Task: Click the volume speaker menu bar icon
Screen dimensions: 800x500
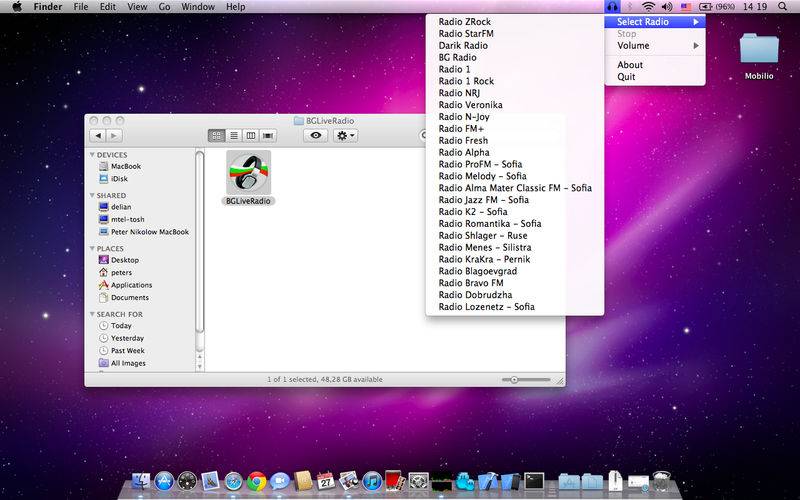Action: [666, 7]
